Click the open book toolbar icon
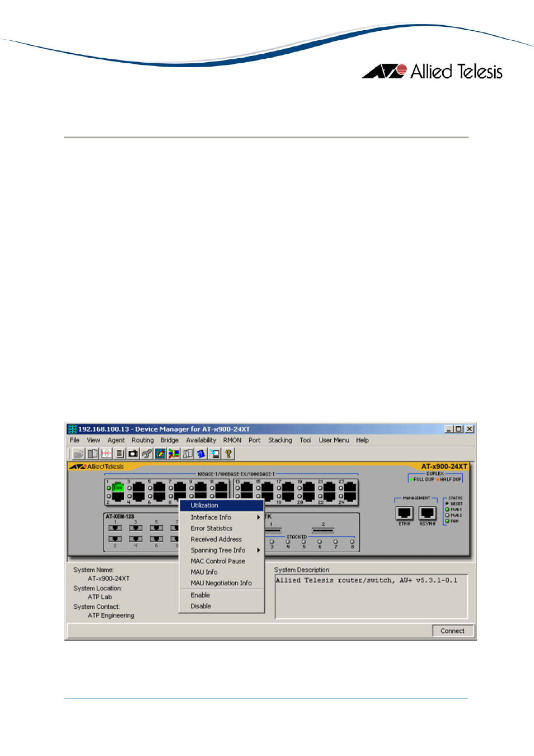 tap(92, 454)
